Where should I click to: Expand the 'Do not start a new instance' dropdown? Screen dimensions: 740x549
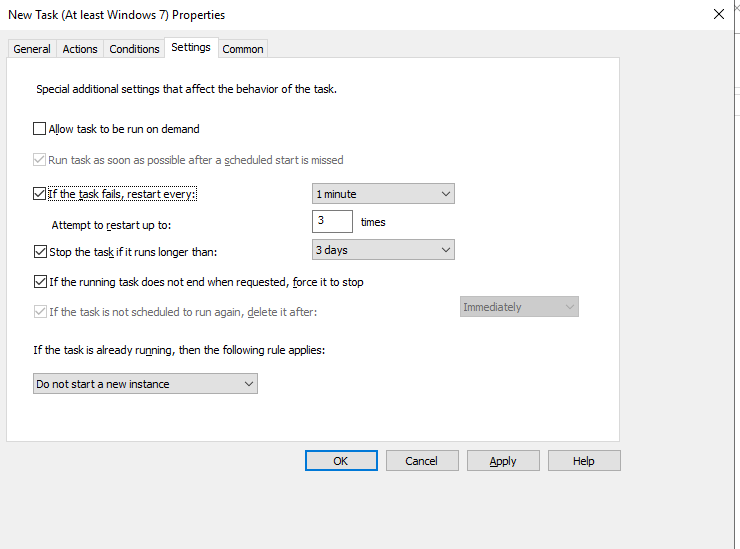pos(145,384)
